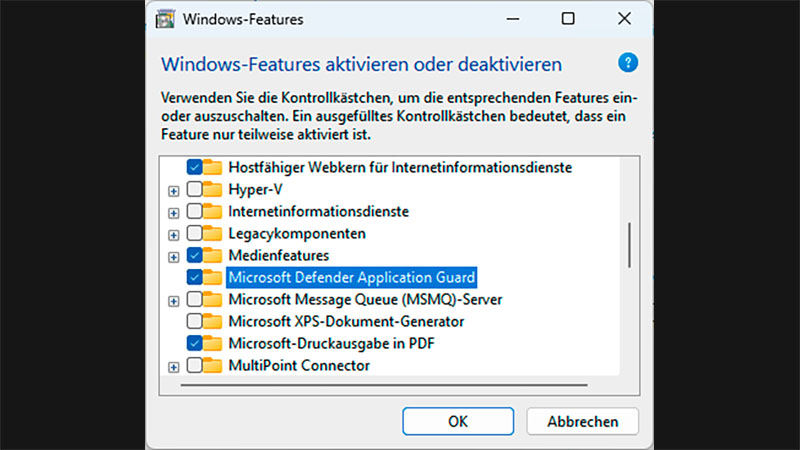Minimize the Windows-Features dialog
The height and width of the screenshot is (450, 800).
coord(513,19)
